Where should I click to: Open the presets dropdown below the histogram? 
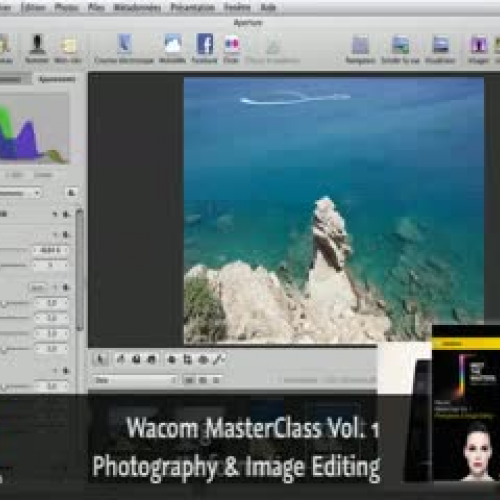20,193
